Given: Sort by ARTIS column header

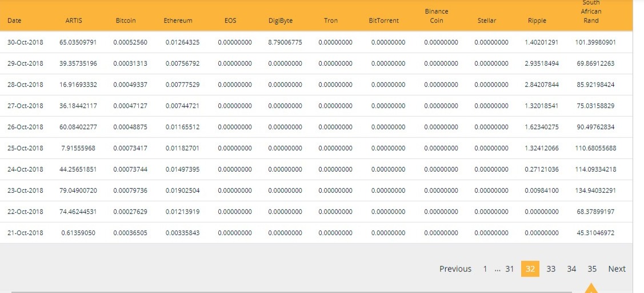Looking at the screenshot, I should click(74, 21).
